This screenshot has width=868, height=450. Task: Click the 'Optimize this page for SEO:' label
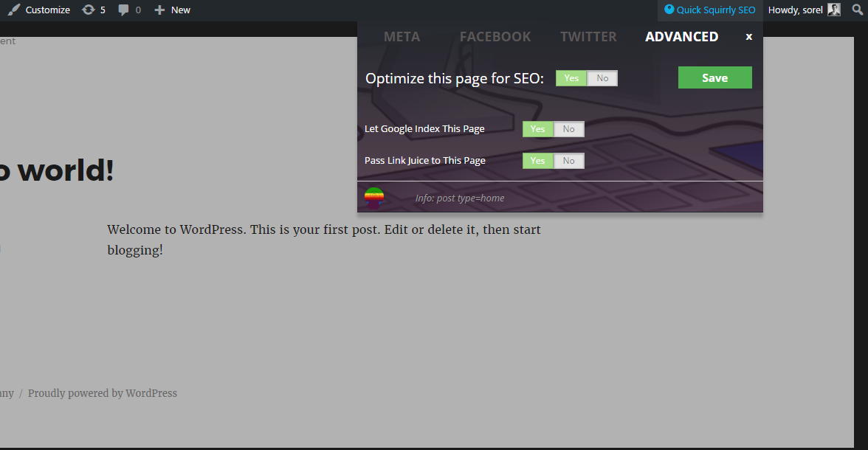[455, 79]
